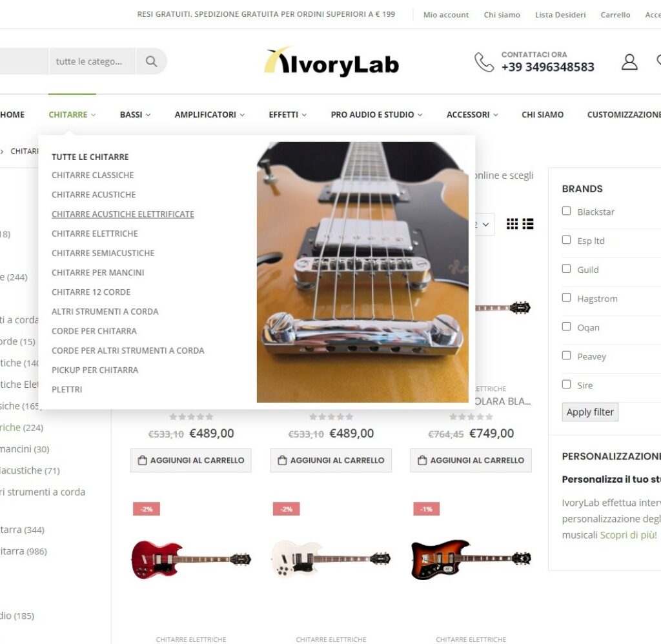Follow the Scopri di più link

click(628, 535)
